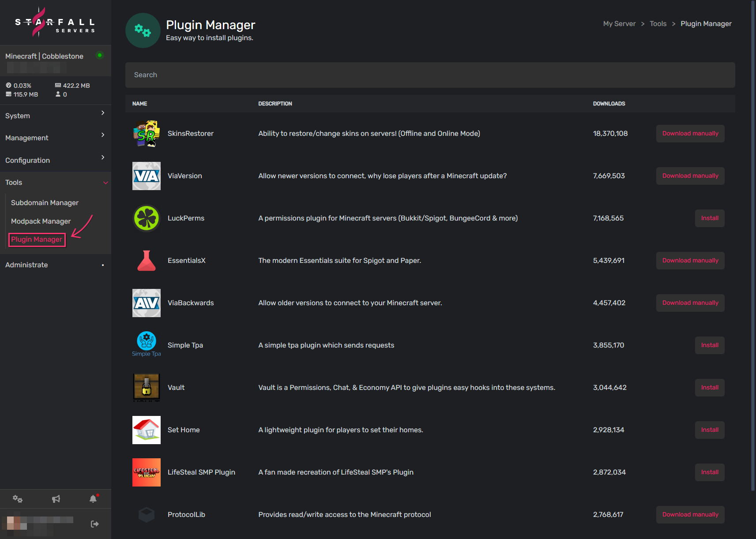
Task: Install the Set Home plugin
Action: (x=710, y=430)
